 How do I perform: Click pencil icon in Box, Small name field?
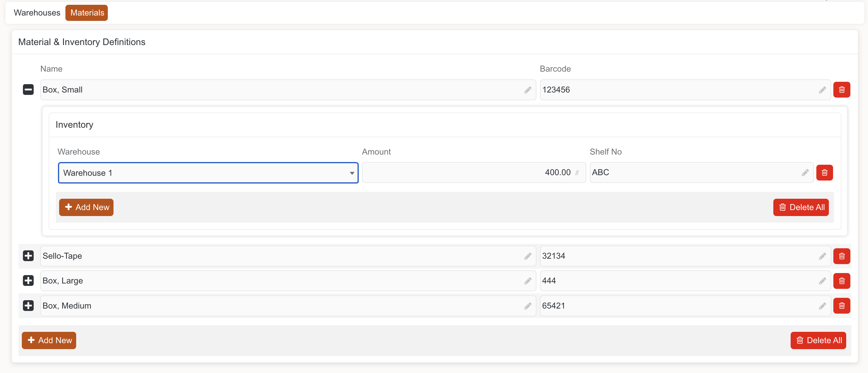(x=528, y=90)
